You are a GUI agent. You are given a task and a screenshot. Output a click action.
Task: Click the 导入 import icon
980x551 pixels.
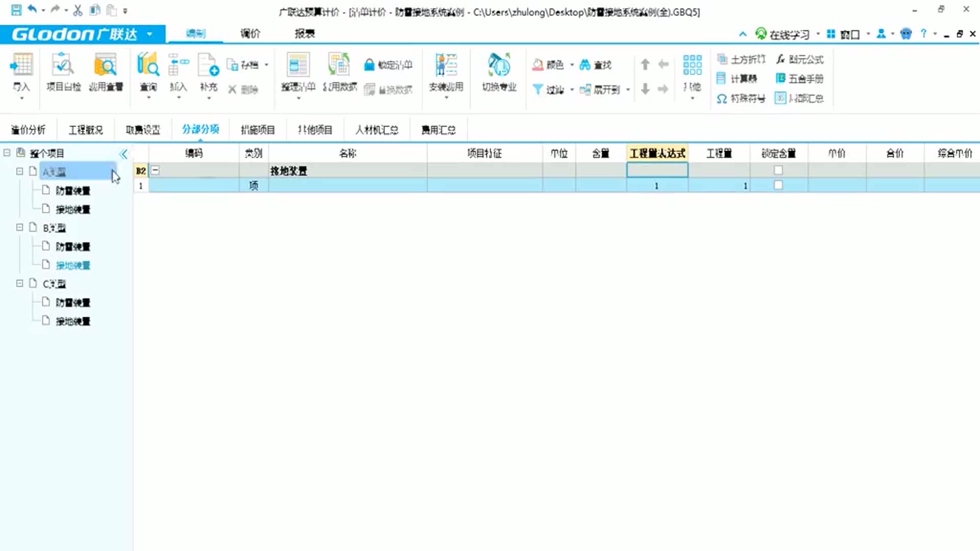[21, 65]
